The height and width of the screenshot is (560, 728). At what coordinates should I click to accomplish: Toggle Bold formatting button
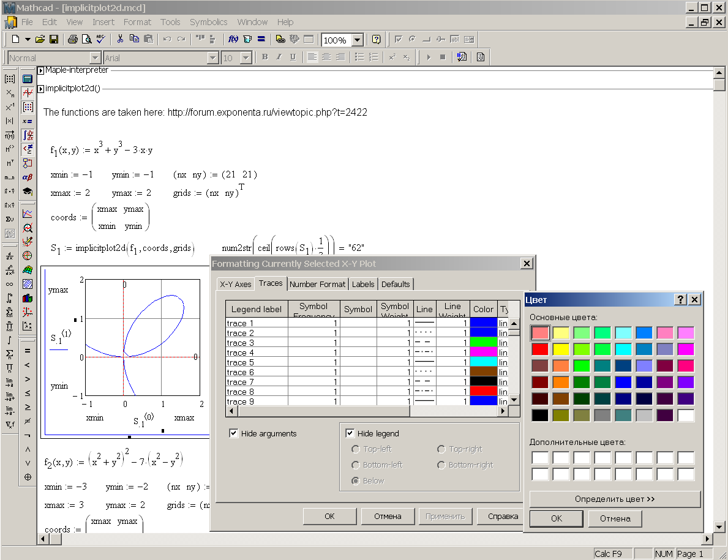265,57
